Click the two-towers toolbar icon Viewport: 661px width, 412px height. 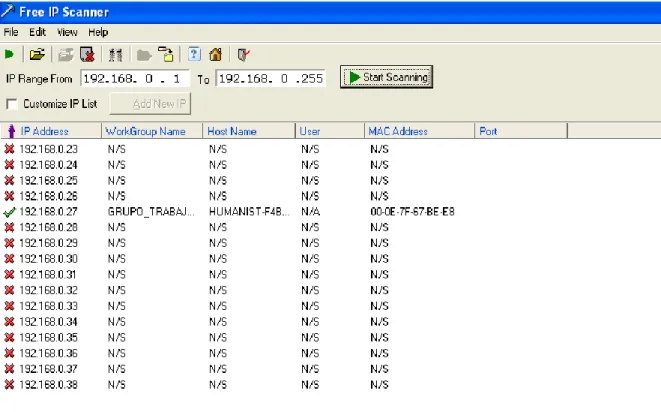click(x=115, y=55)
